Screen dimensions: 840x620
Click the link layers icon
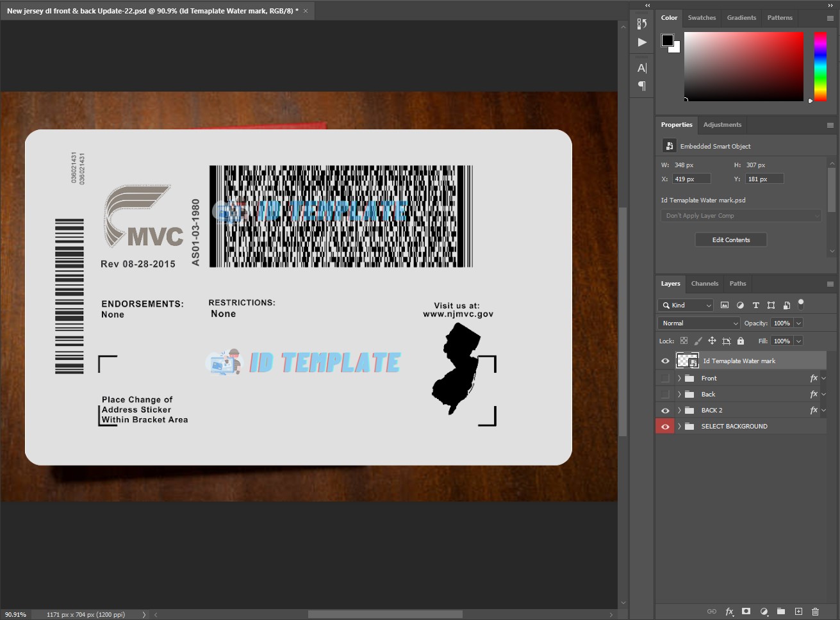711,612
